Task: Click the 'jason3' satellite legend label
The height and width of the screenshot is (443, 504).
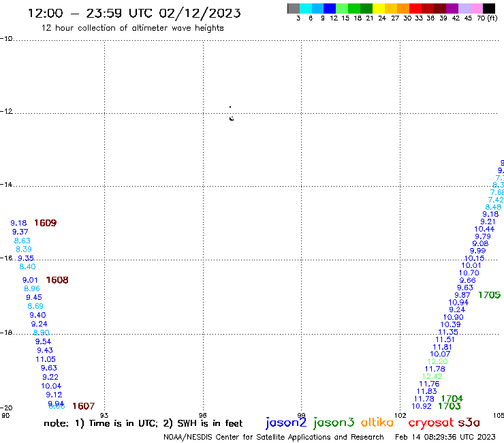Action: point(334,423)
